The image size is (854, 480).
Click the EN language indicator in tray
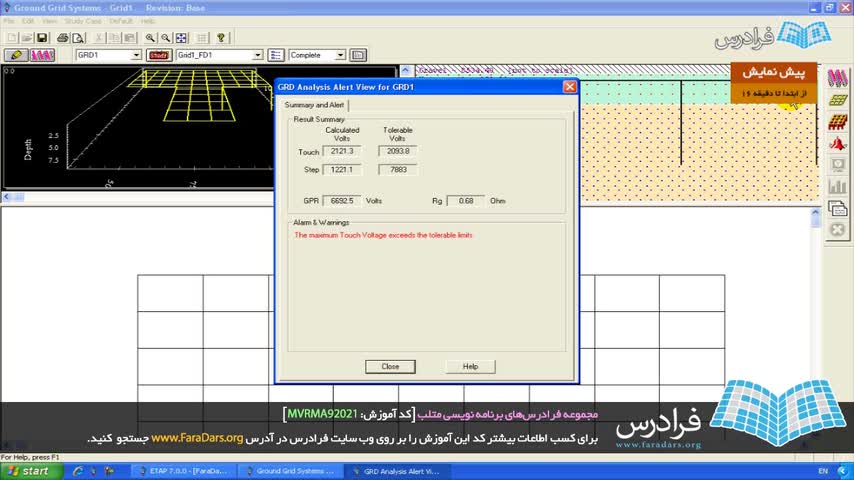click(x=823, y=471)
